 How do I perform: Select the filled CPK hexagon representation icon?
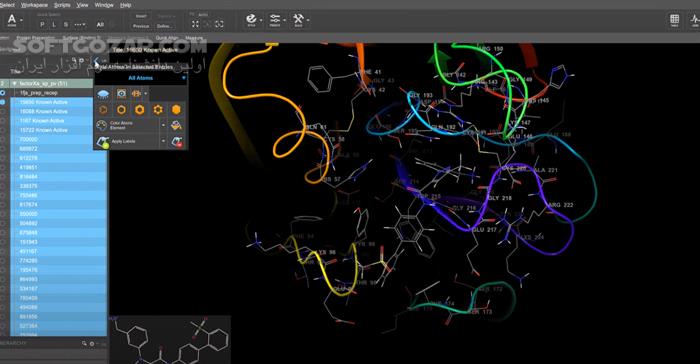click(x=176, y=110)
